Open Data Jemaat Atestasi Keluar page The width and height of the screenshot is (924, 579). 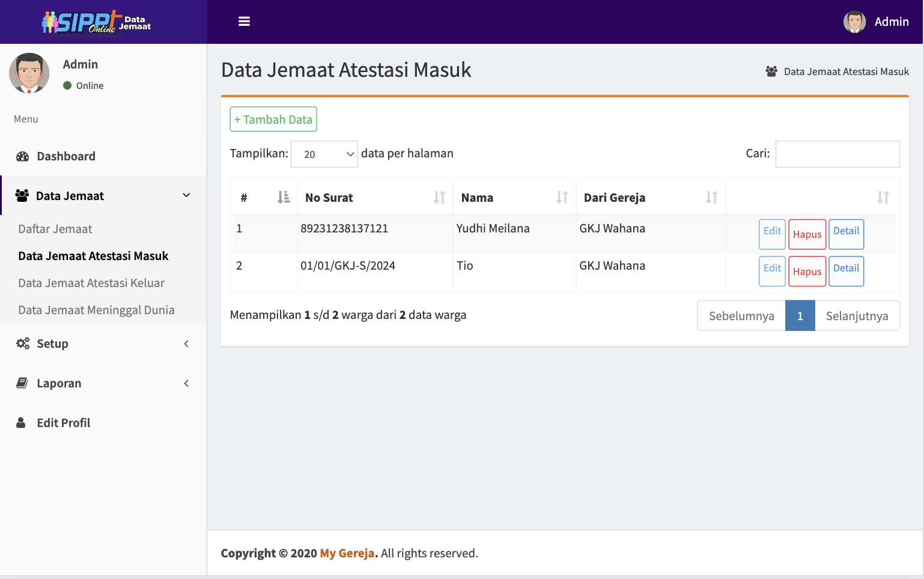91,283
